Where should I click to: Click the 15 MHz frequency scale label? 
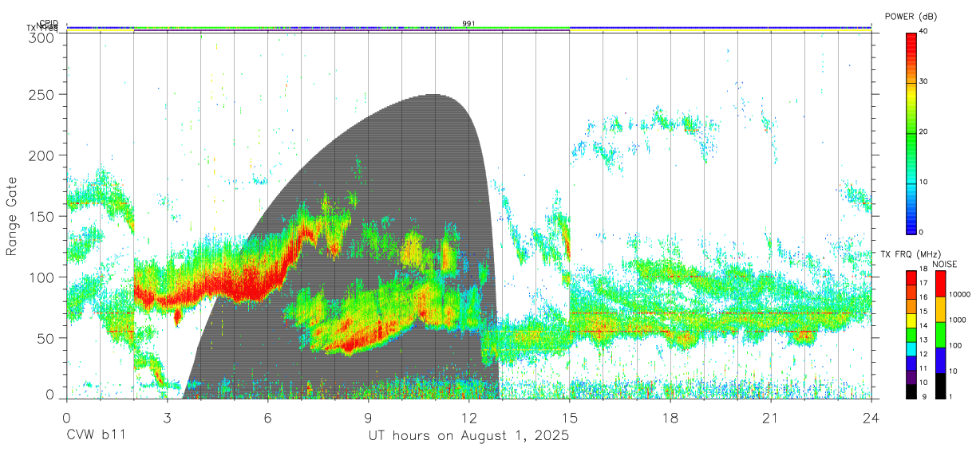tap(923, 312)
